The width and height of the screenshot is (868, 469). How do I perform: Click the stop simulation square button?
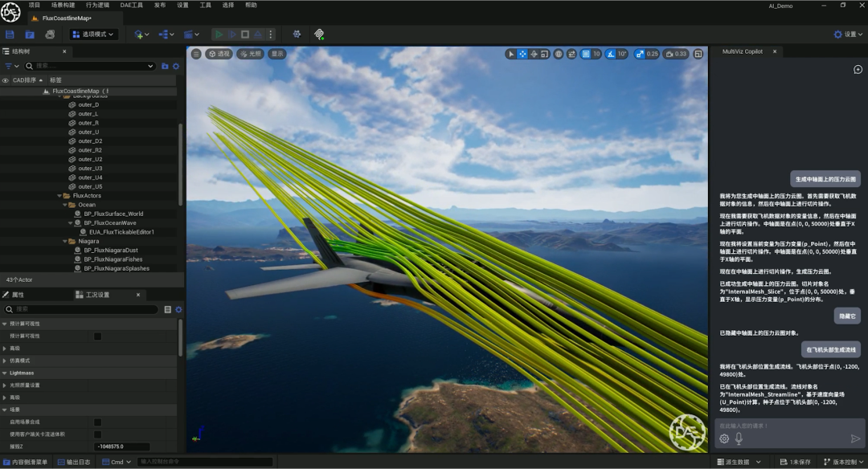(x=244, y=35)
